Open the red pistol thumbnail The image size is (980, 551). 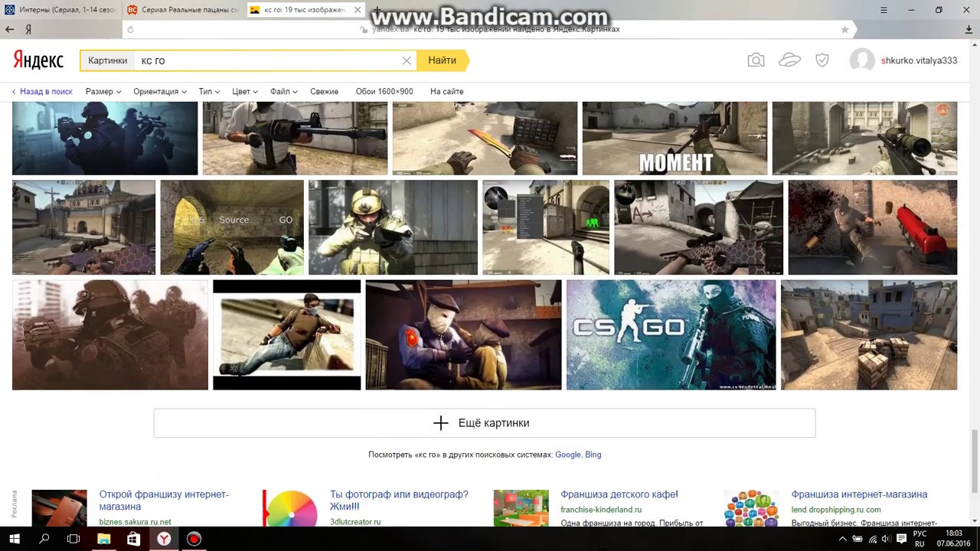873,227
